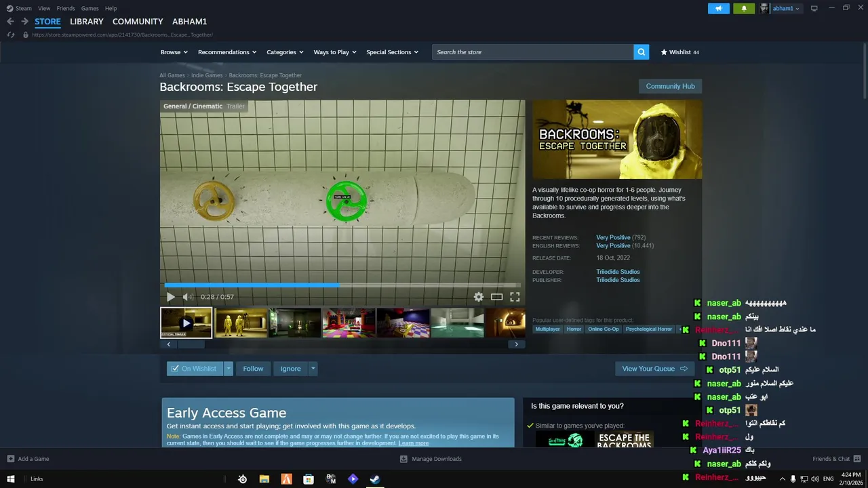Click the announcements megaphone icon

coord(719,8)
